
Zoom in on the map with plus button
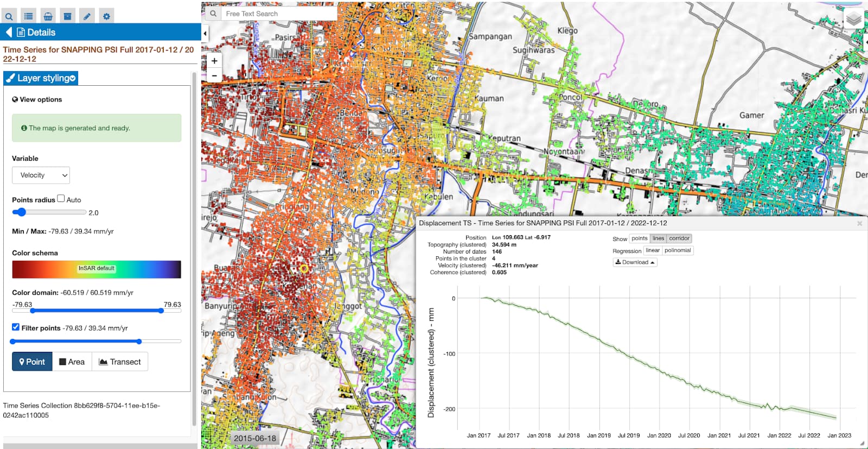214,61
